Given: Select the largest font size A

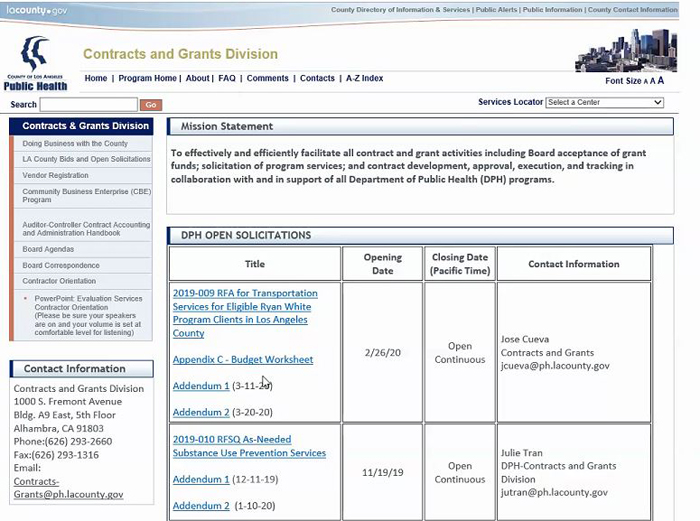Looking at the screenshot, I should click(x=661, y=80).
